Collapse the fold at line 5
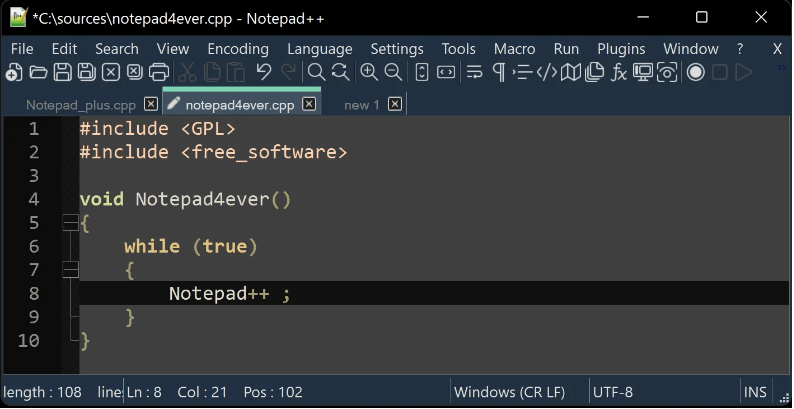This screenshot has width=794, height=409. point(70,223)
